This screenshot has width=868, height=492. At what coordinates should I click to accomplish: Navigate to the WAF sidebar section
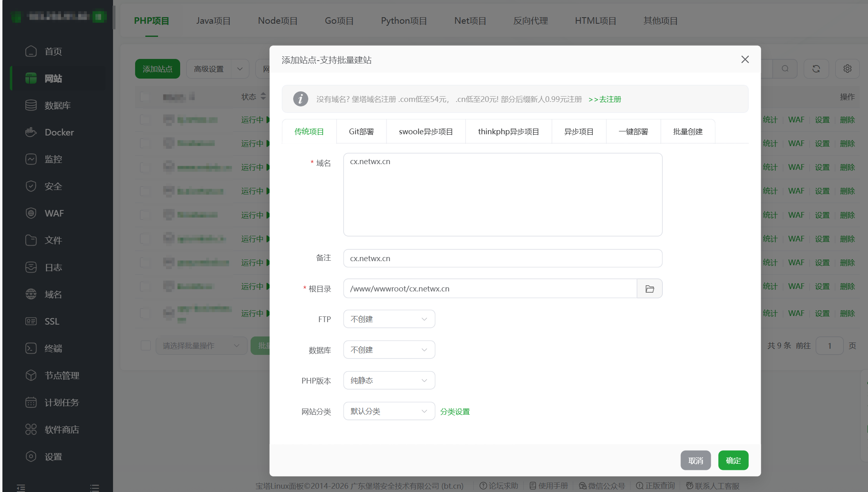[54, 213]
